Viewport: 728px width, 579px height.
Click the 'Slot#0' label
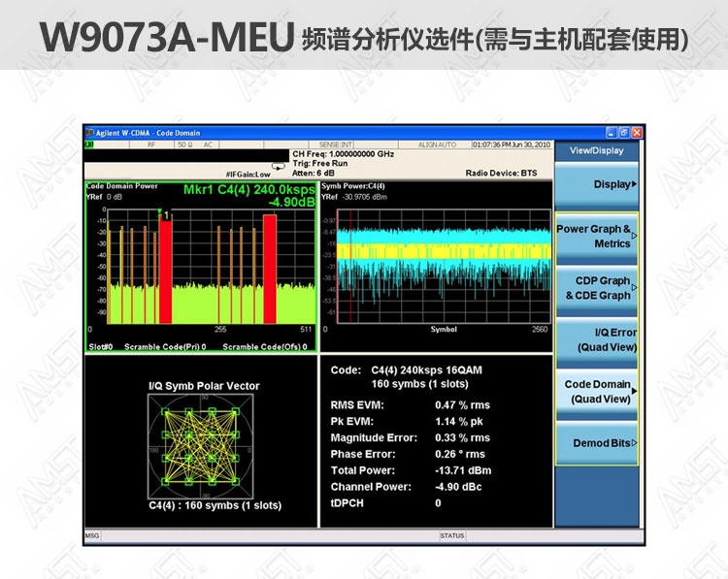[100, 346]
